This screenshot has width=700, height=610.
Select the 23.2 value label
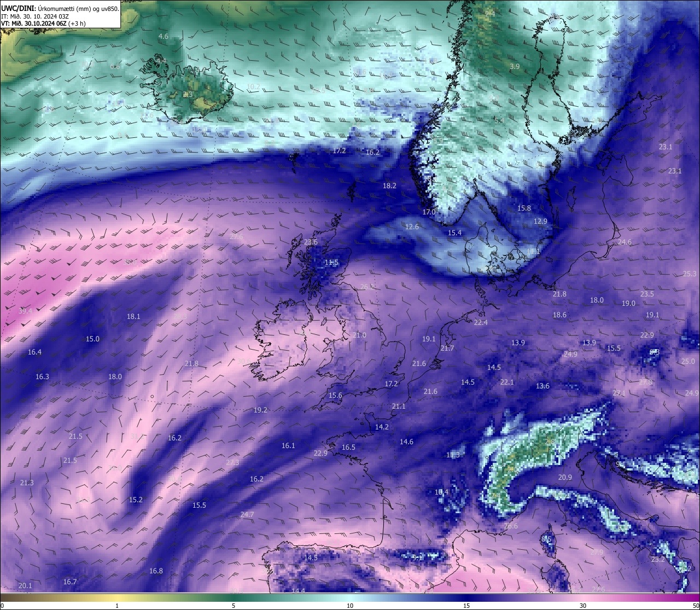tap(658, 559)
